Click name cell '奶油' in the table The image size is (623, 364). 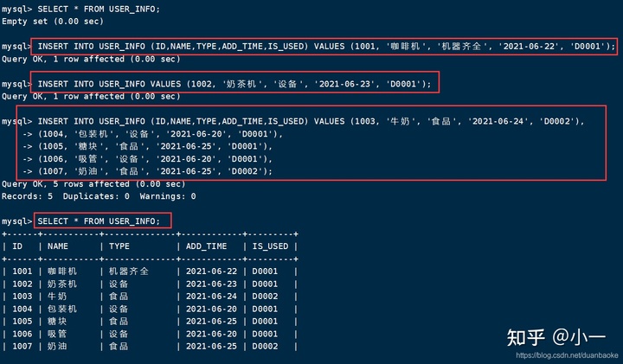click(x=57, y=346)
